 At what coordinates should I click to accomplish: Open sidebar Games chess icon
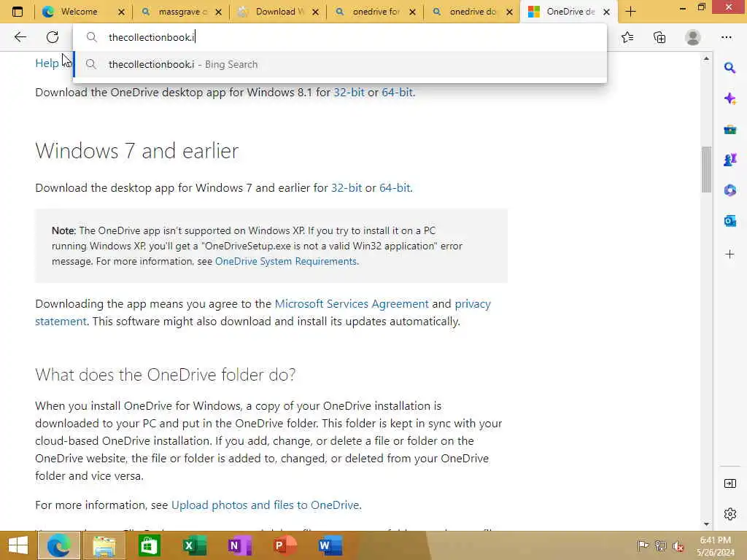(x=729, y=160)
